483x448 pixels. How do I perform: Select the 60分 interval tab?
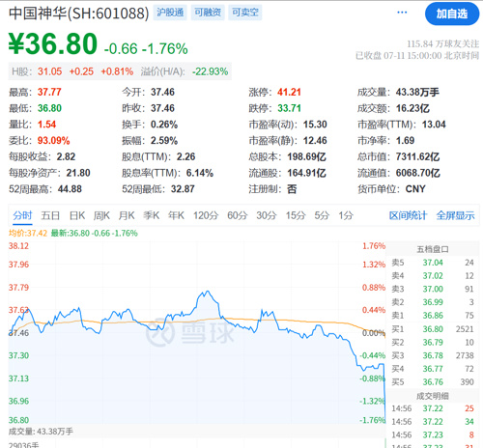pyautogui.click(x=237, y=215)
